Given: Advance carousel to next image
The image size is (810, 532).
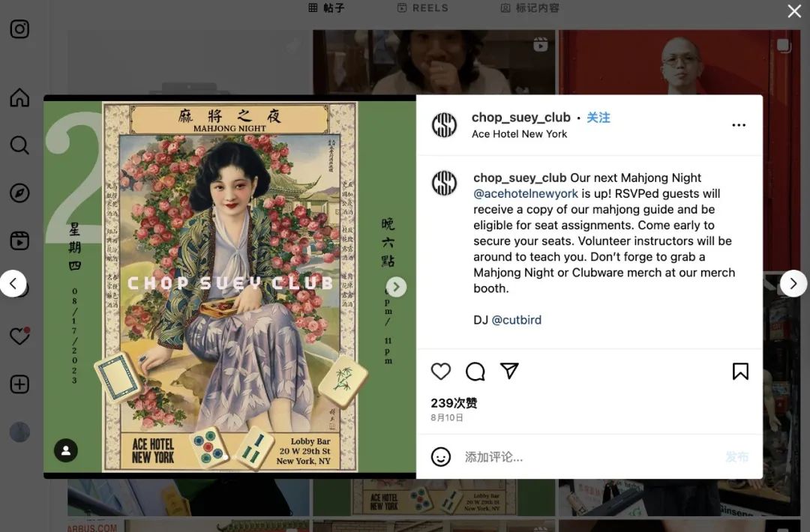Looking at the screenshot, I should [x=396, y=287].
